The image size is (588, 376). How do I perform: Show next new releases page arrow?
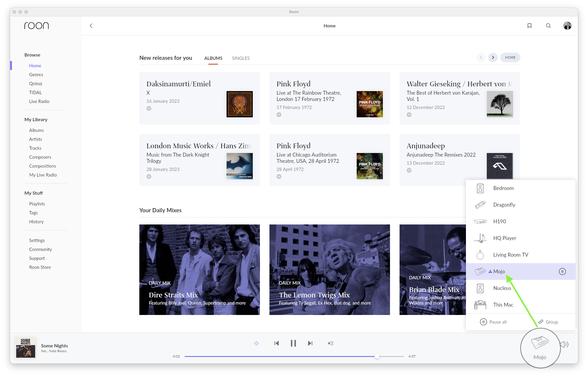click(x=493, y=57)
